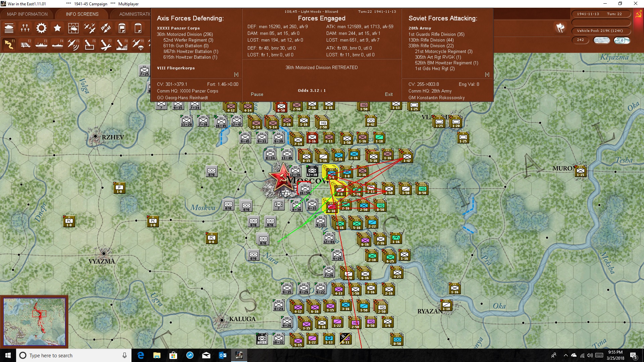
Task: Select the P 1-0 Soviet counter
Action: (119, 188)
